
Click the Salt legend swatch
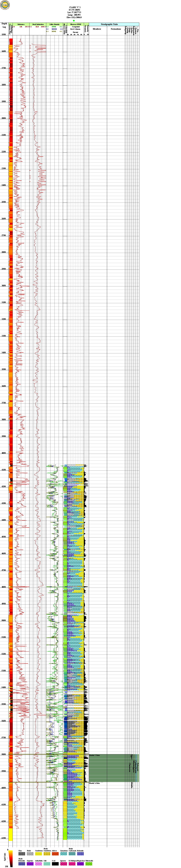tap(47, 864)
